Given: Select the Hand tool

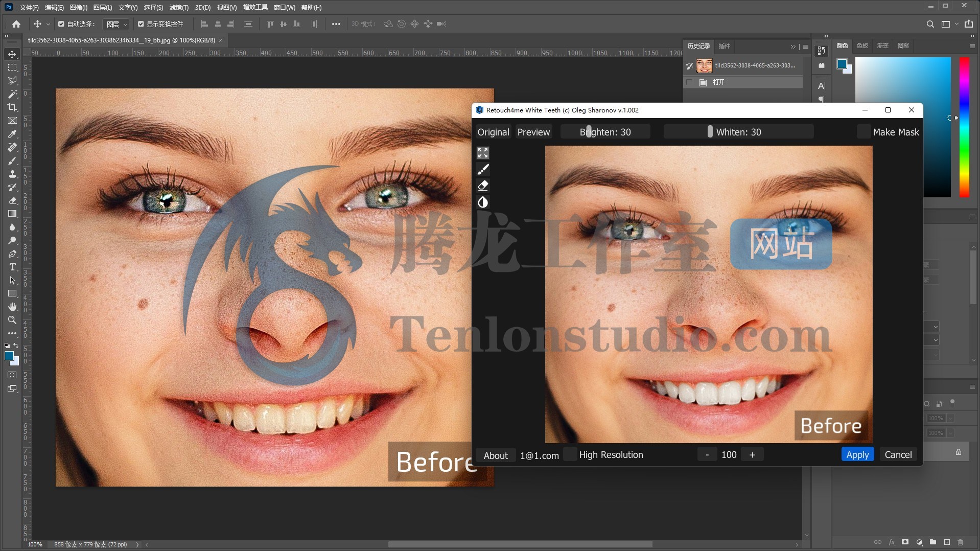Looking at the screenshot, I should coord(12,307).
